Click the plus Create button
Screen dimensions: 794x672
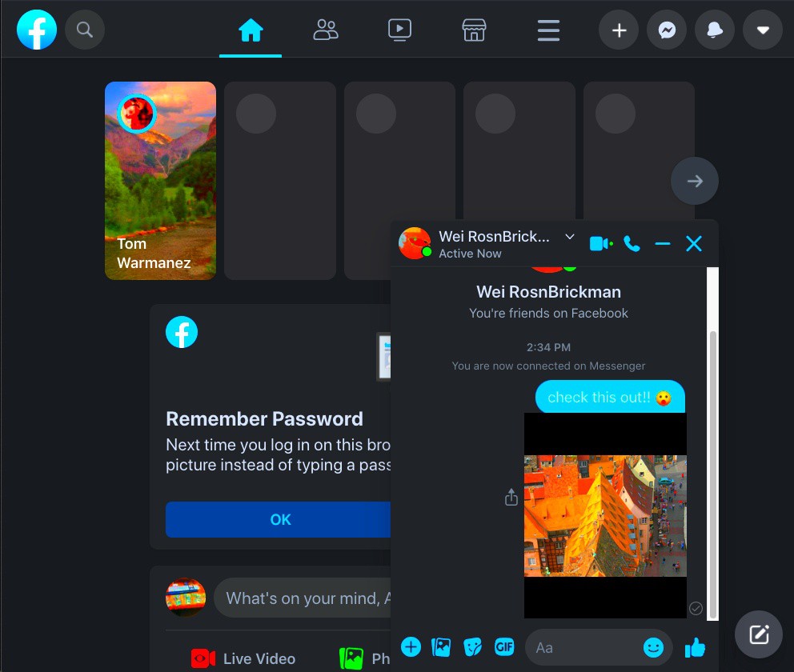pyautogui.click(x=619, y=30)
